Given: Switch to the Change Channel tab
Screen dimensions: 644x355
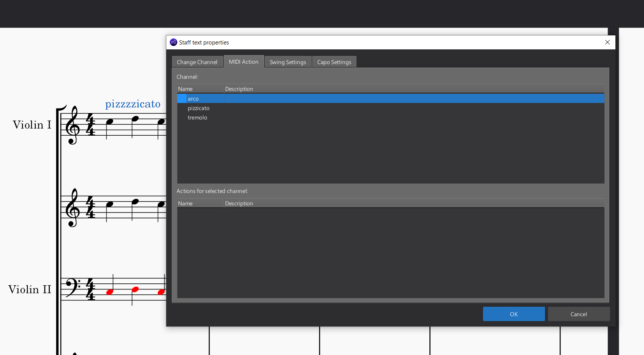Looking at the screenshot, I should (197, 61).
